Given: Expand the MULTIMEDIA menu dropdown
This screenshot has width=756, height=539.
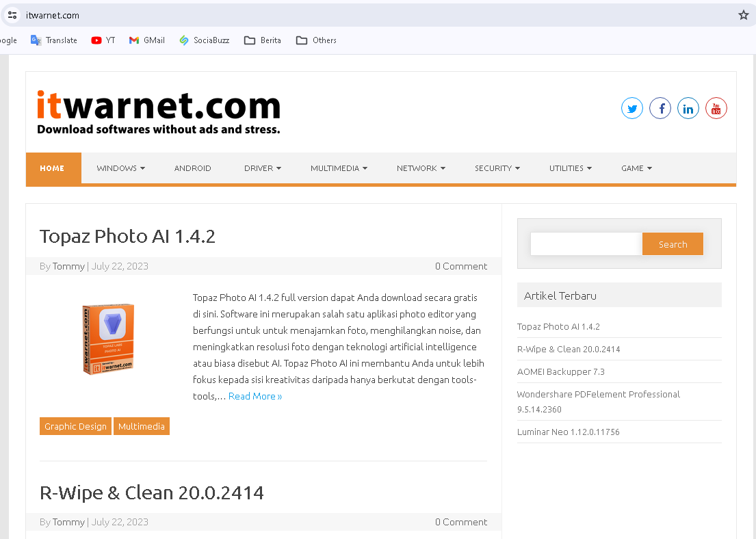Looking at the screenshot, I should pos(339,168).
